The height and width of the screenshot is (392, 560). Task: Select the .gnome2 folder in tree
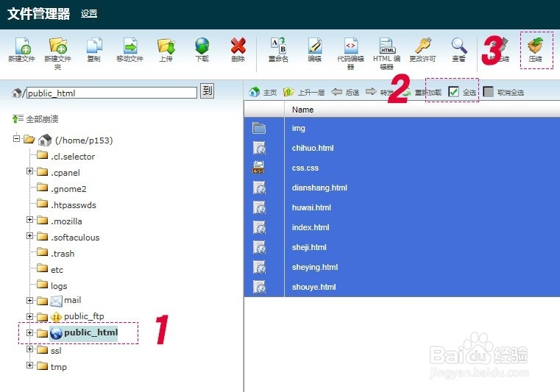[x=68, y=189]
